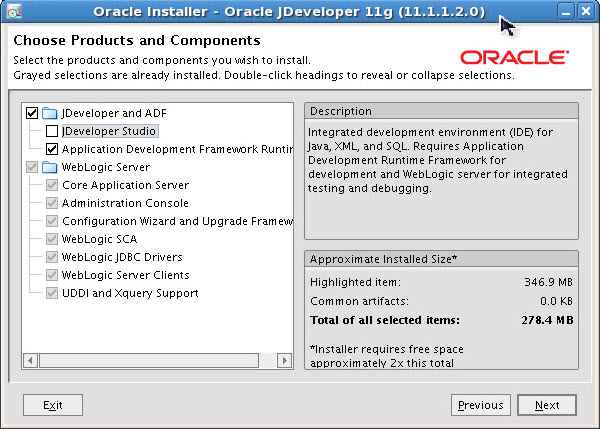The width and height of the screenshot is (600, 429).
Task: Click the JDeveloper and ADF folder icon
Action: click(50, 113)
